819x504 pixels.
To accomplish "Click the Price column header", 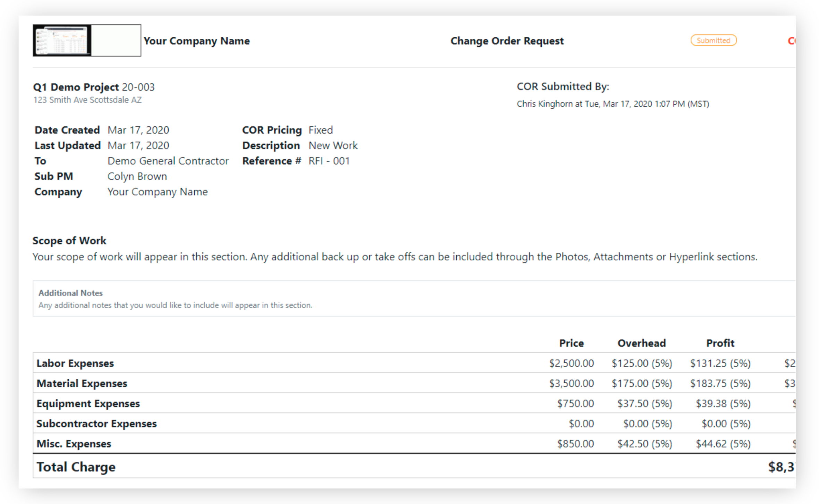I will (x=571, y=343).
